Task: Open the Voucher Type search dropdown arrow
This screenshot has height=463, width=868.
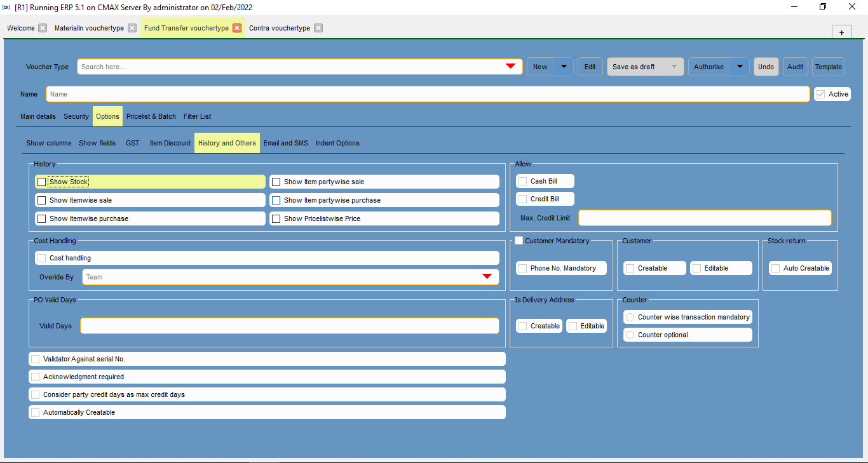Action: click(x=510, y=67)
